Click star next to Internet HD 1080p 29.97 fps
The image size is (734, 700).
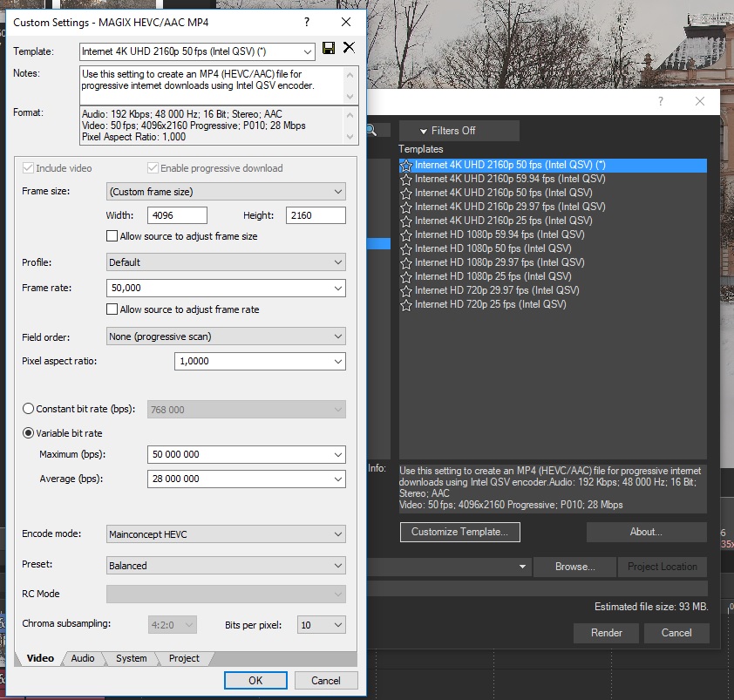[406, 262]
